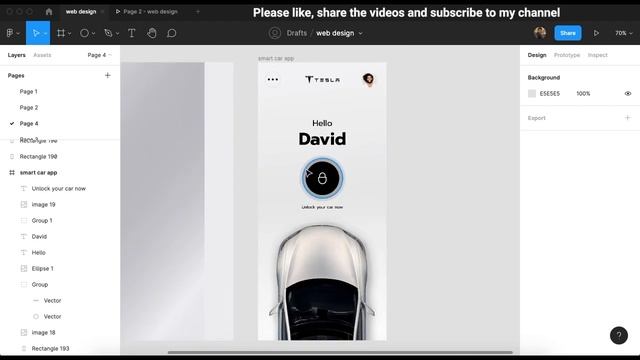Select the Frame tool
640x360 pixels.
[61, 33]
